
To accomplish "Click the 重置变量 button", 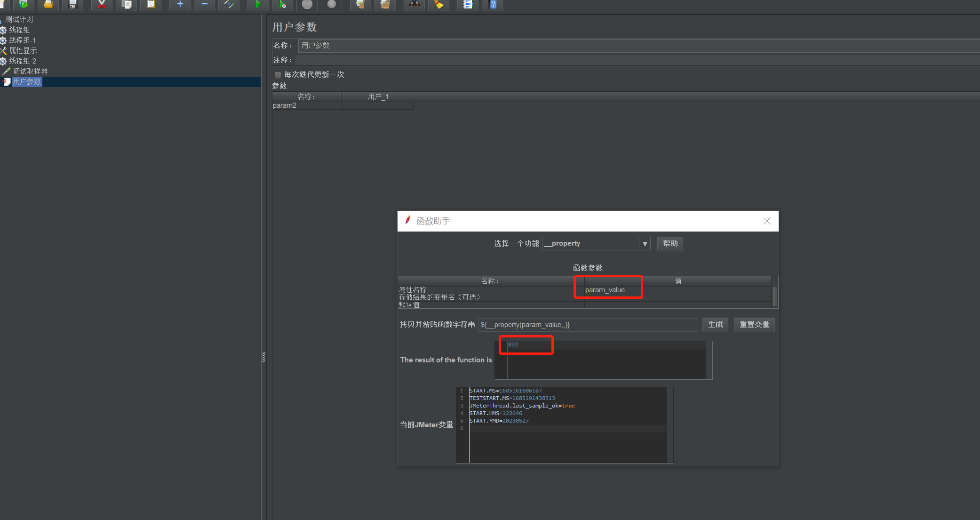I will tap(754, 325).
